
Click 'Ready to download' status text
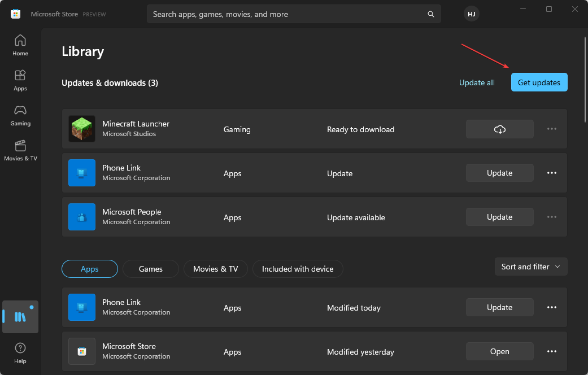point(360,129)
